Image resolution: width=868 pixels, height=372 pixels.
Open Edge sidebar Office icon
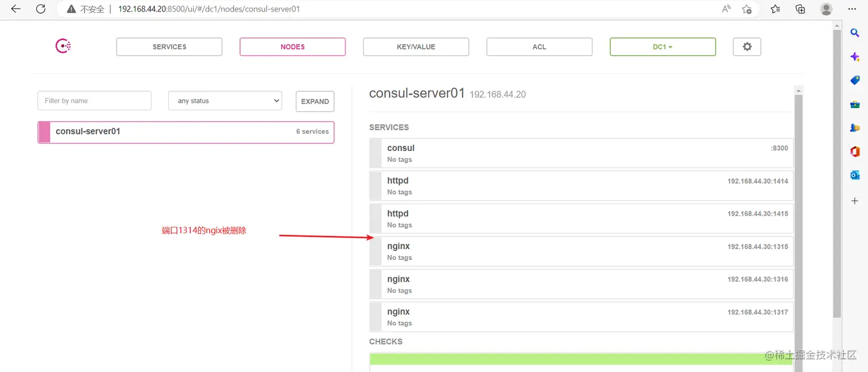[x=854, y=152]
